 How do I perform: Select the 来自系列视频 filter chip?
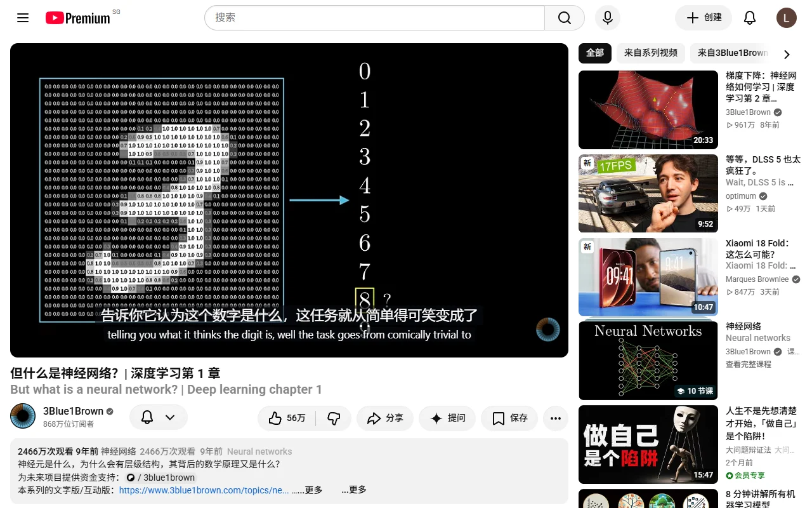pos(651,53)
